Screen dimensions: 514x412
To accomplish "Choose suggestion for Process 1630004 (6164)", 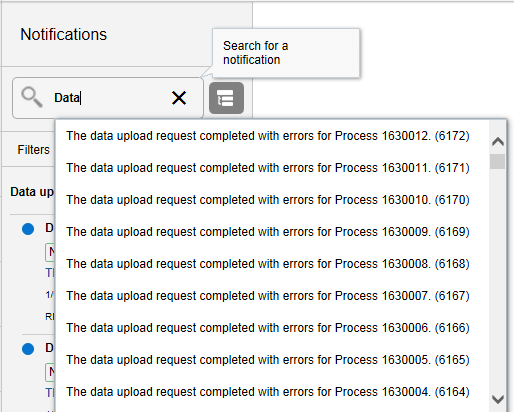I will pos(268,392).
